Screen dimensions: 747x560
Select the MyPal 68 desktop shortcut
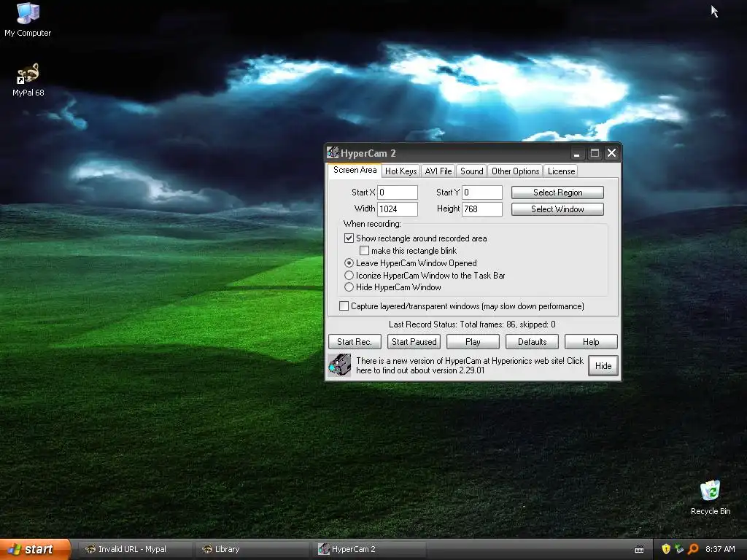(28, 79)
